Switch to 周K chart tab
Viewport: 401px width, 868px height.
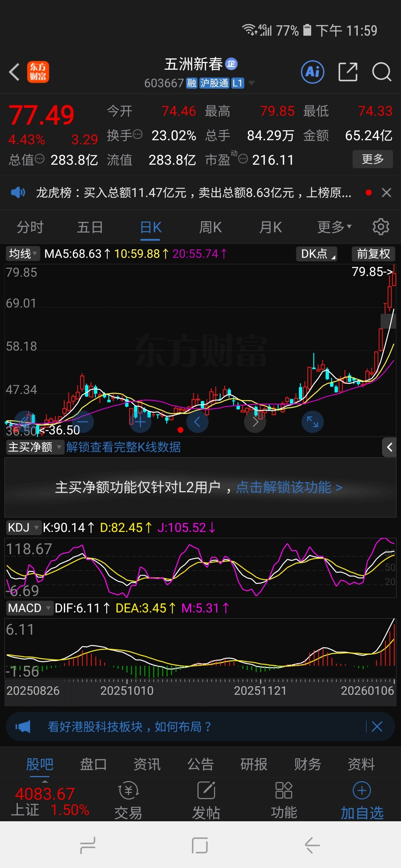211,227
